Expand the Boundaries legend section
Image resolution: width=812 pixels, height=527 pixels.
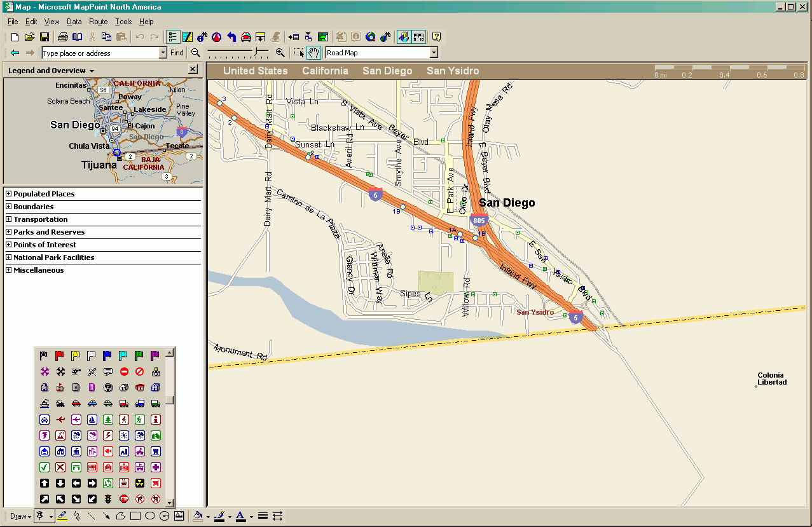(9, 207)
